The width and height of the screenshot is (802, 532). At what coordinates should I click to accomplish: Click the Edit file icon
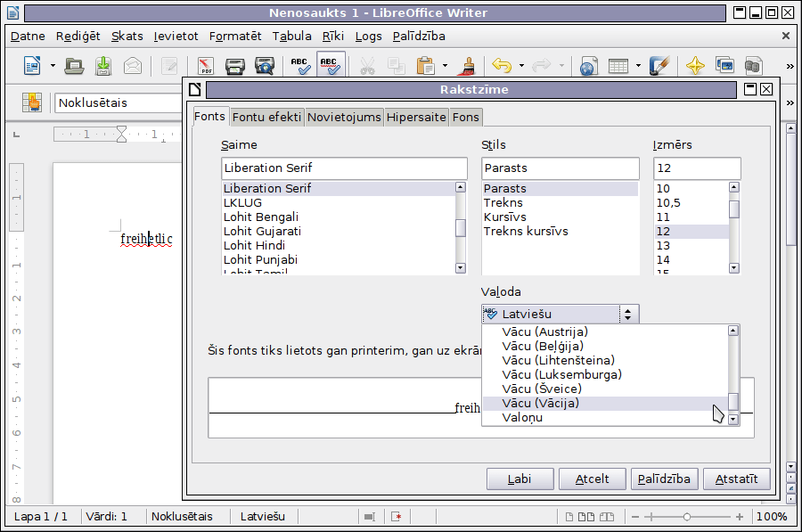pos(168,65)
